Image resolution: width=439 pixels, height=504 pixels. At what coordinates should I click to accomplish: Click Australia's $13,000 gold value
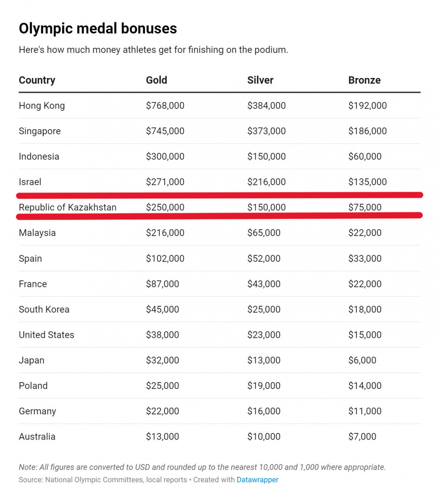pyautogui.click(x=162, y=437)
